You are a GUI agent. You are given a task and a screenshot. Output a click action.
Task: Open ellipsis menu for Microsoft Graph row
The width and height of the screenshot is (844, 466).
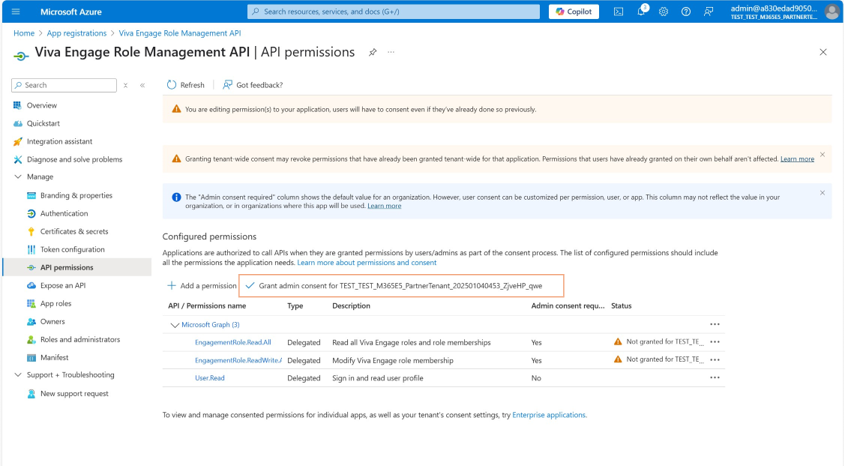[714, 324]
